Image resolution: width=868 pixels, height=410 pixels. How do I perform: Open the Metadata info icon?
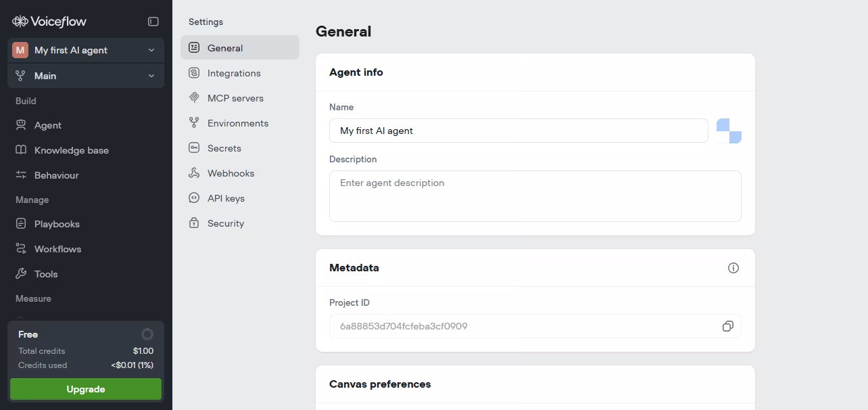[x=733, y=268]
